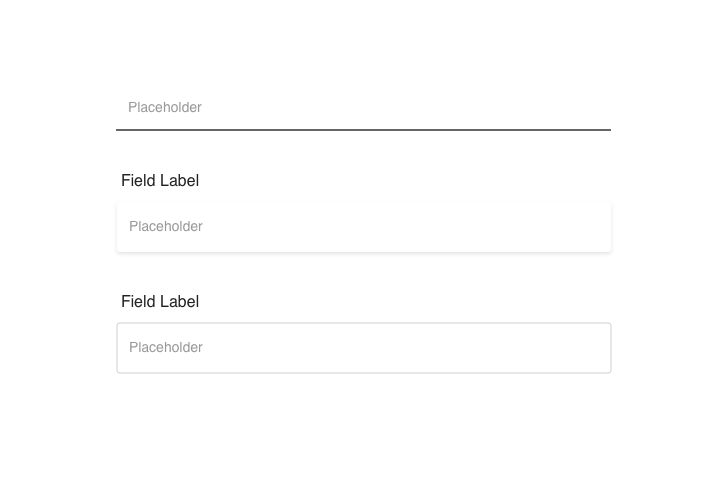Click the Field Label above the shadowed input
The height and width of the screenshot is (494, 727).
[x=160, y=181]
